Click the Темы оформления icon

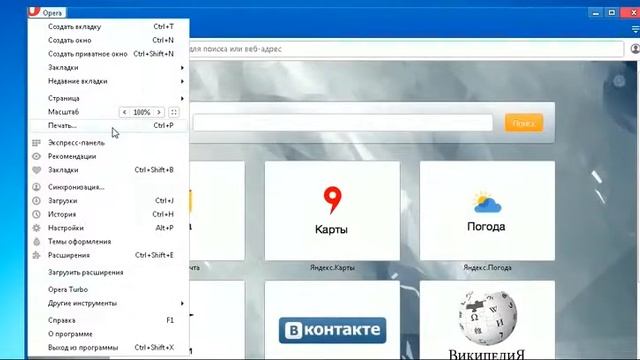36,242
